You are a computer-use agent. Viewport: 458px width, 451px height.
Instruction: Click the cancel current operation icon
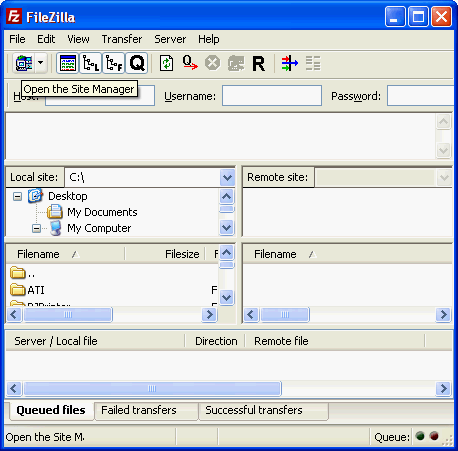click(212, 63)
